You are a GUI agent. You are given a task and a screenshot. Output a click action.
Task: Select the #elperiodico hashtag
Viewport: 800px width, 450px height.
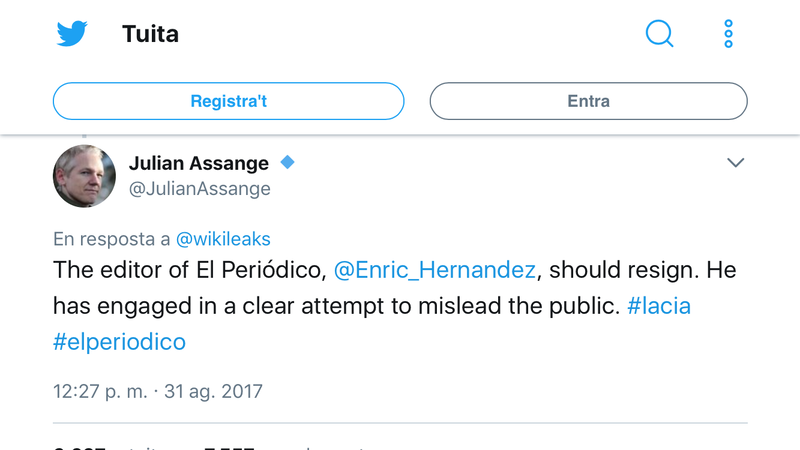pyautogui.click(x=119, y=341)
